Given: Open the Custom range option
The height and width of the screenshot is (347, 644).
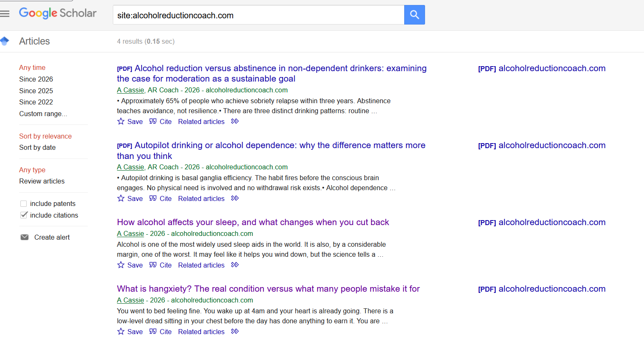Looking at the screenshot, I should click(43, 114).
